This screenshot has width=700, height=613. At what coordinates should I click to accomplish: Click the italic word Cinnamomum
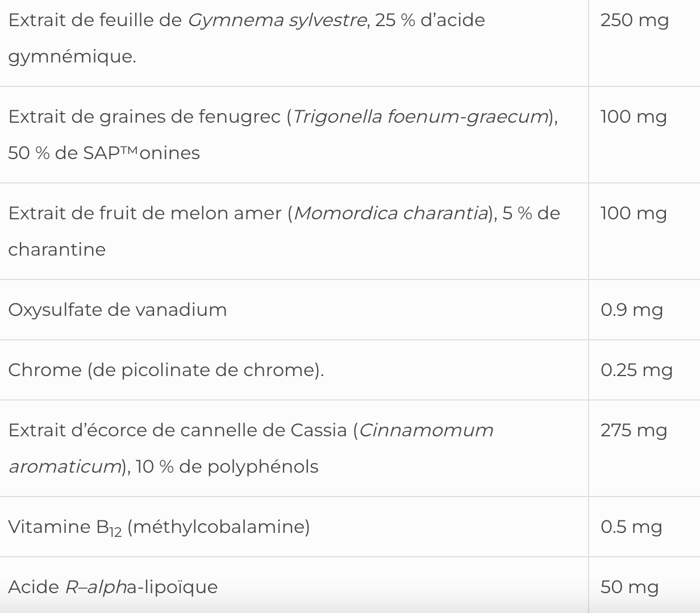(x=426, y=431)
